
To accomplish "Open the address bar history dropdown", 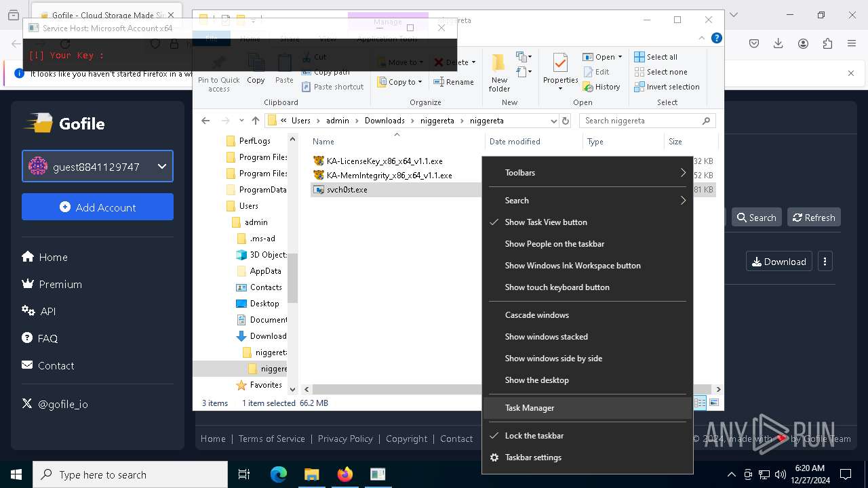I will (553, 121).
